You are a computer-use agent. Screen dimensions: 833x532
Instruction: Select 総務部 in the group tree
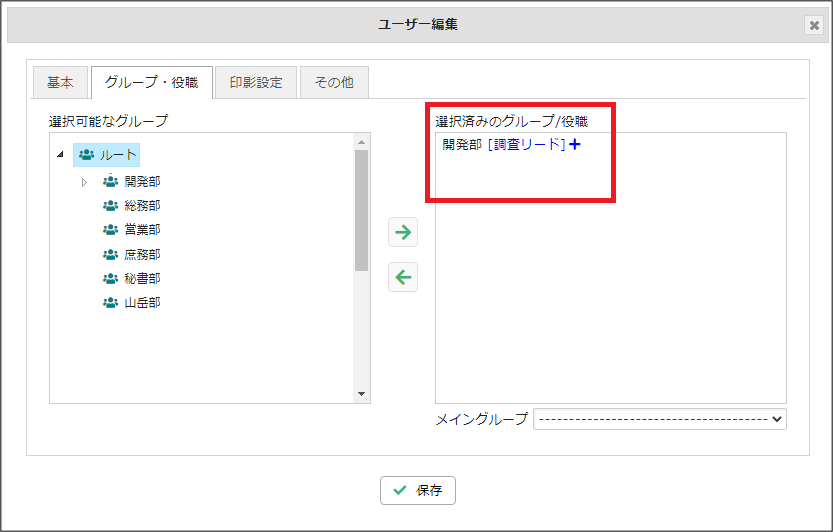pyautogui.click(x=142, y=206)
